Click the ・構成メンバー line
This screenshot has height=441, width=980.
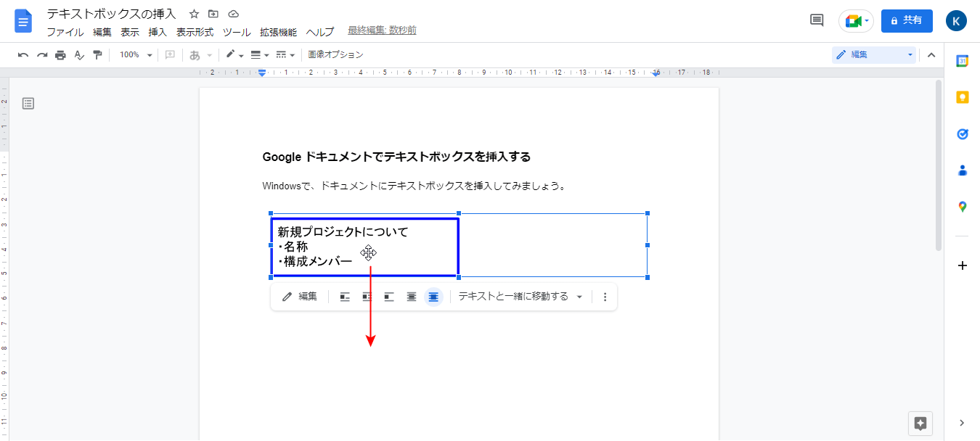click(315, 261)
